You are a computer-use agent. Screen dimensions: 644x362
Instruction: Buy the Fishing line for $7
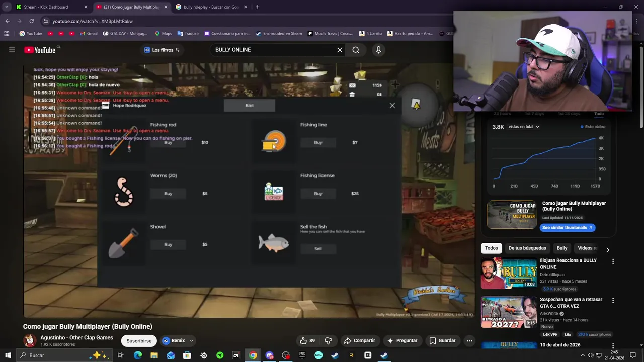(318, 143)
